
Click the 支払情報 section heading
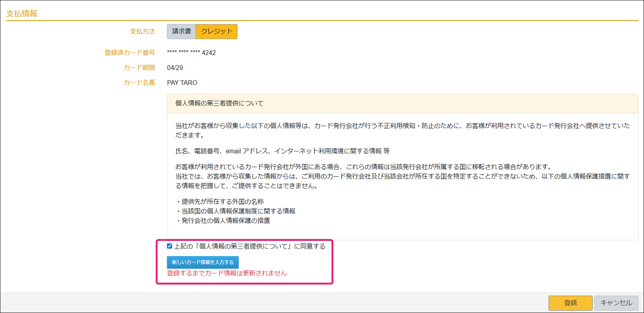(x=22, y=14)
